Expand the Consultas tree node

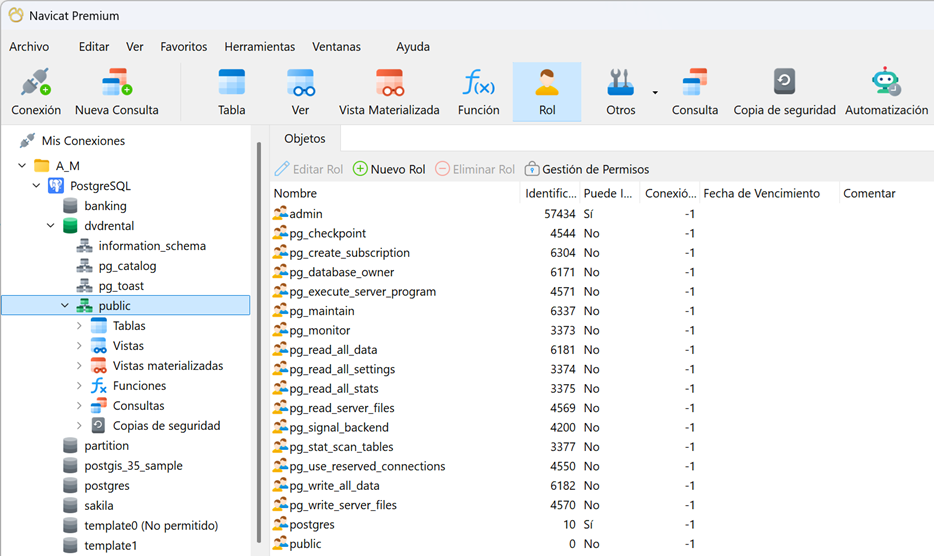point(79,406)
